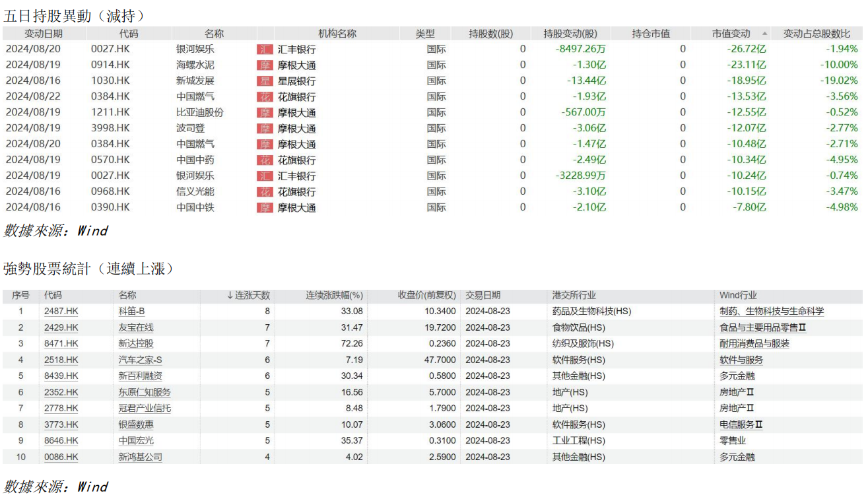Click the 星展银行 icon in the 新城发展 row
The height and width of the screenshot is (501, 868).
[265, 81]
